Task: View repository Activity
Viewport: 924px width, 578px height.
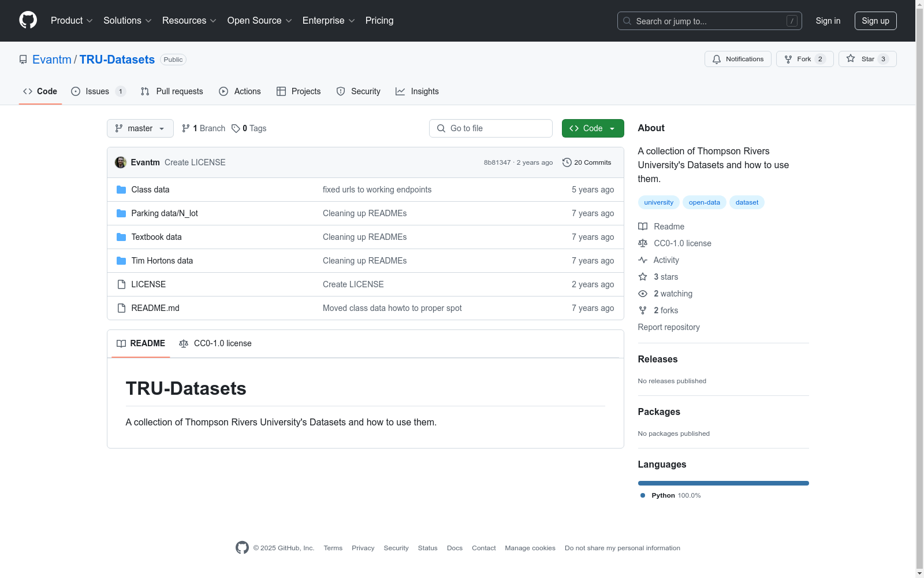Action: pos(658,260)
